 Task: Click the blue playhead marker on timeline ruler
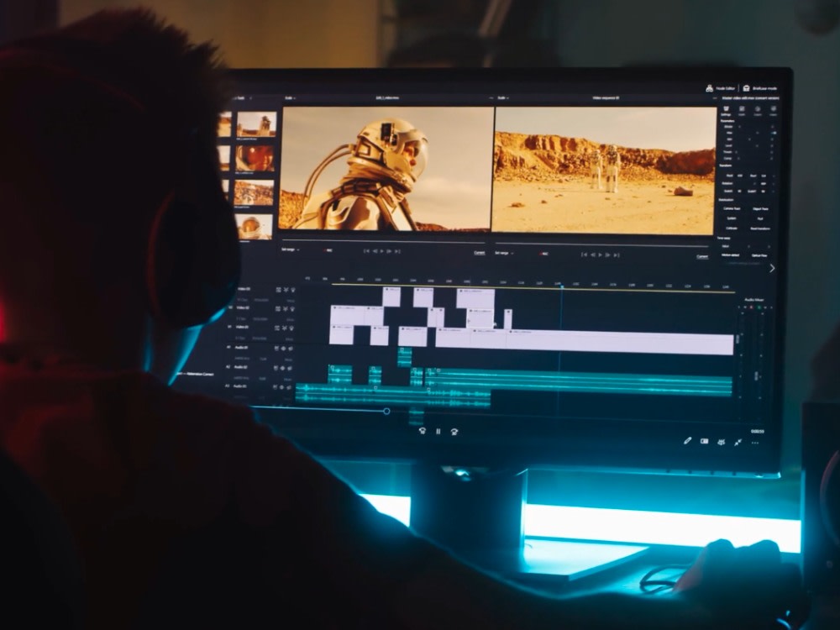pos(562,287)
